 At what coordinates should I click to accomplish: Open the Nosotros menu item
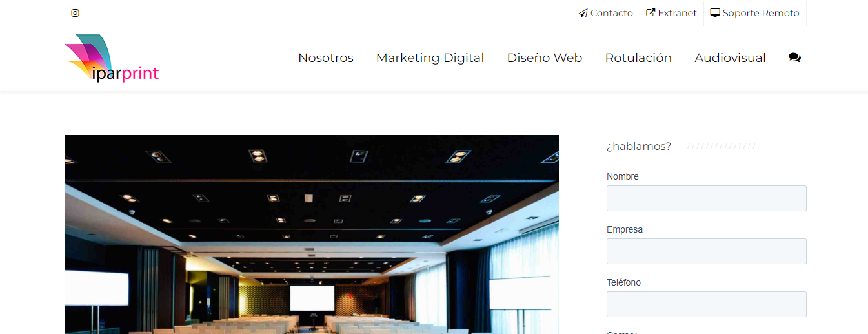tap(326, 58)
